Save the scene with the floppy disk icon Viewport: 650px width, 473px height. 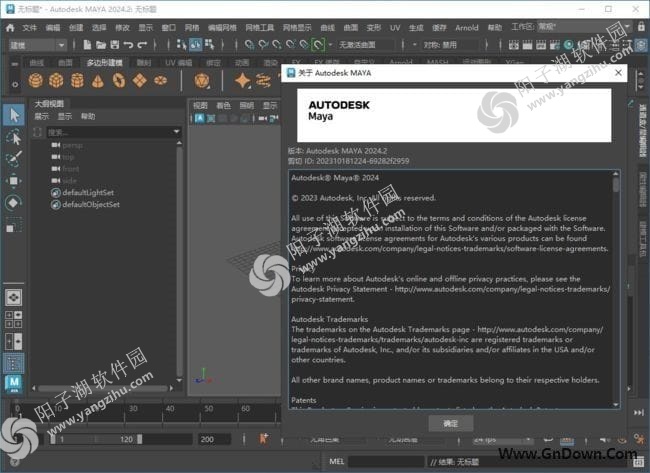click(x=114, y=44)
